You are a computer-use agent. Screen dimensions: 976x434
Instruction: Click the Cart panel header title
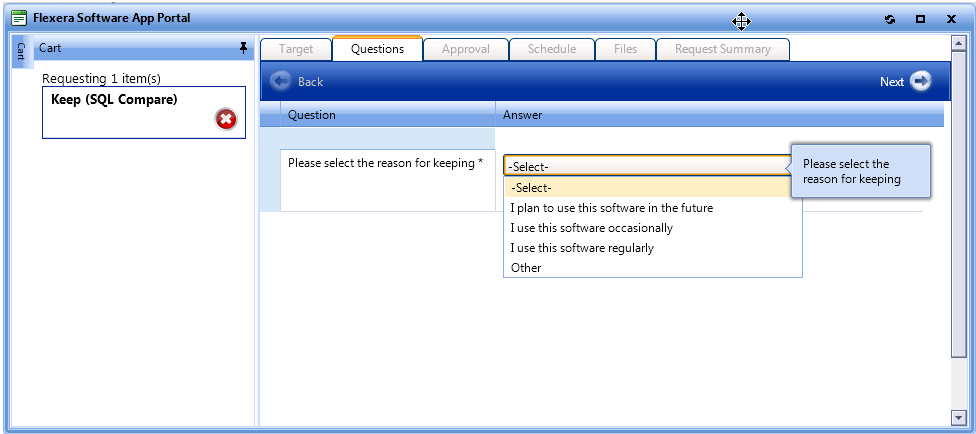(x=50, y=47)
